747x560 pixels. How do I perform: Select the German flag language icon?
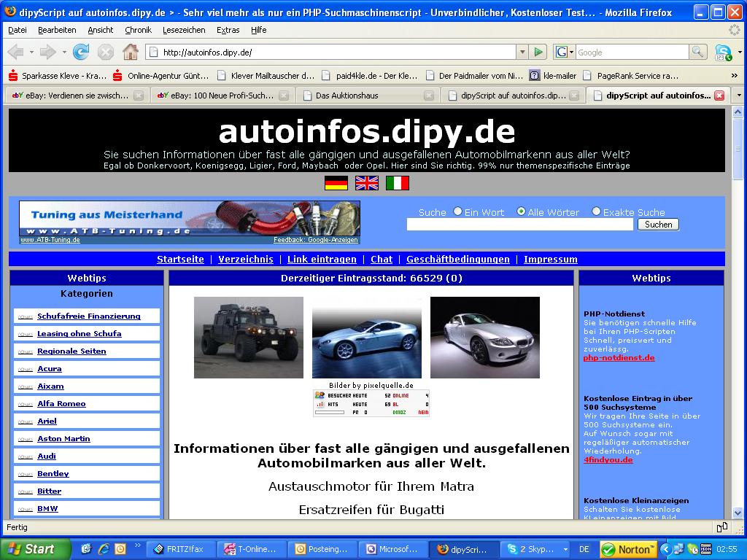coord(336,183)
